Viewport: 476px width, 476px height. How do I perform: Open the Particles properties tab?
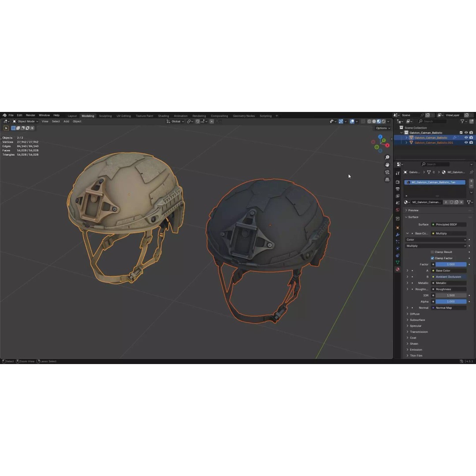(398, 242)
